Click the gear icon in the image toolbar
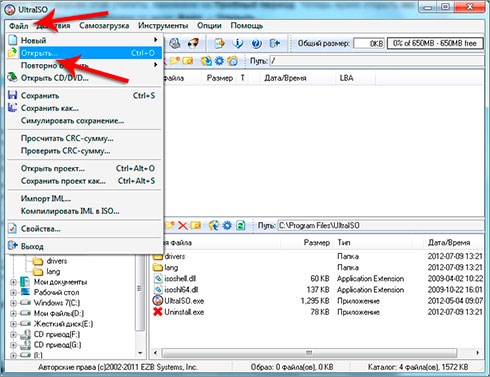 click(x=219, y=61)
